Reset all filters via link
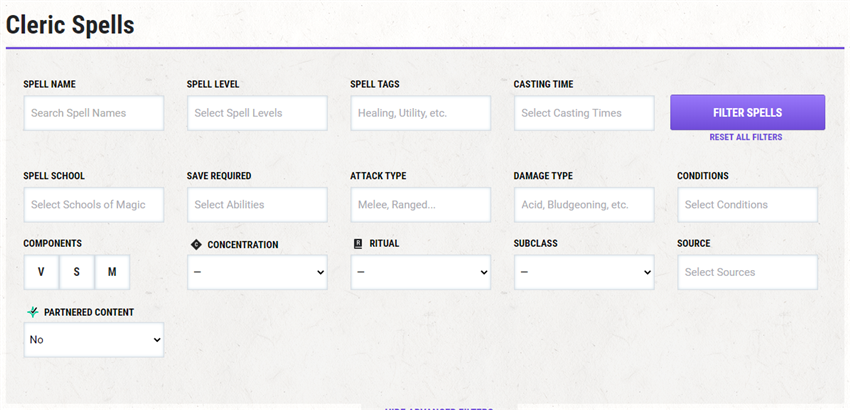 click(746, 137)
